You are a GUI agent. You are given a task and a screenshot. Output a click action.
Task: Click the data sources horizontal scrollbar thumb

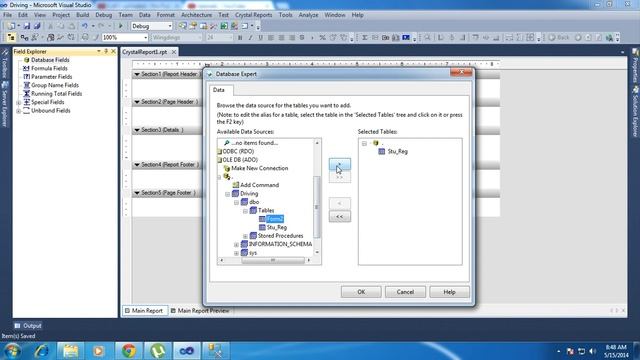(273, 260)
